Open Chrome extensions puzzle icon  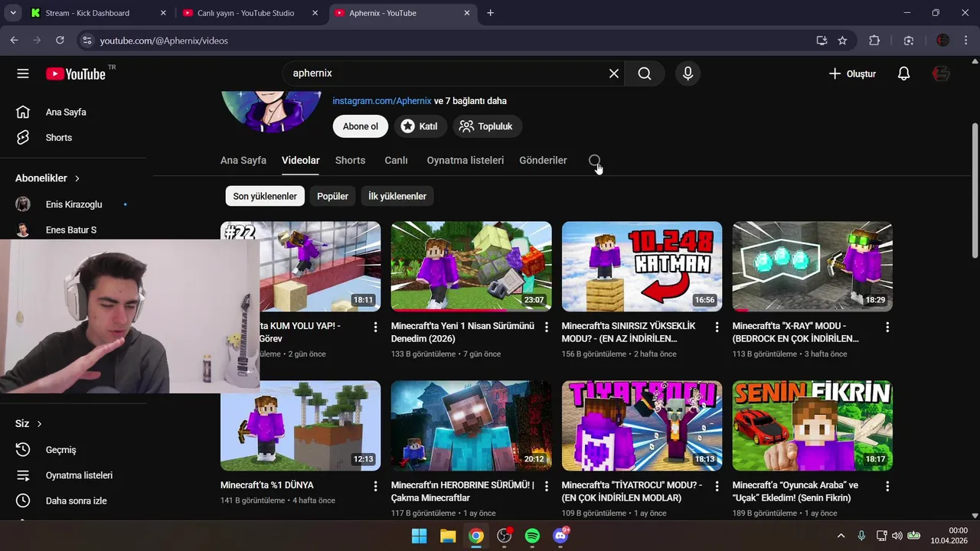(x=874, y=41)
